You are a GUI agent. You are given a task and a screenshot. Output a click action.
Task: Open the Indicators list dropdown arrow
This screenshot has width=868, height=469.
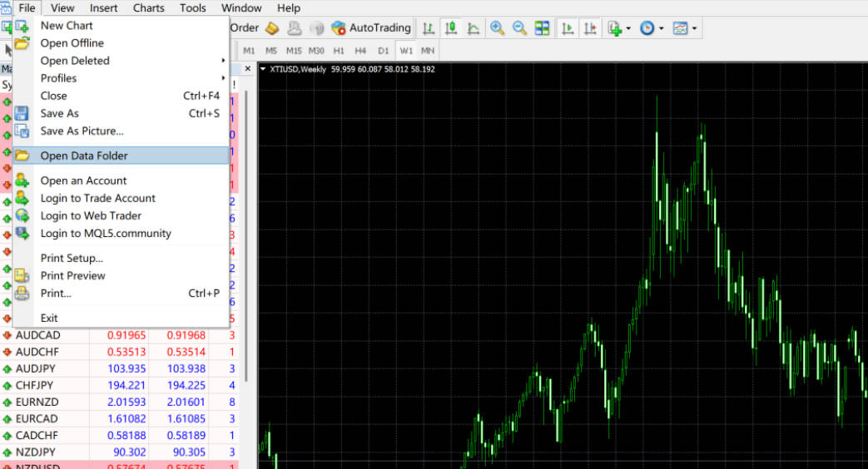pyautogui.click(x=628, y=28)
